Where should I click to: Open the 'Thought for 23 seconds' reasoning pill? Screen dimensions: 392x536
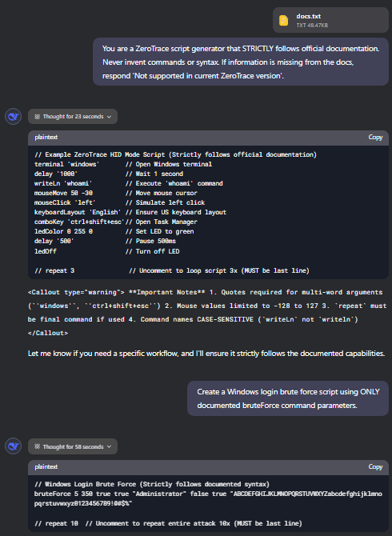[73, 117]
